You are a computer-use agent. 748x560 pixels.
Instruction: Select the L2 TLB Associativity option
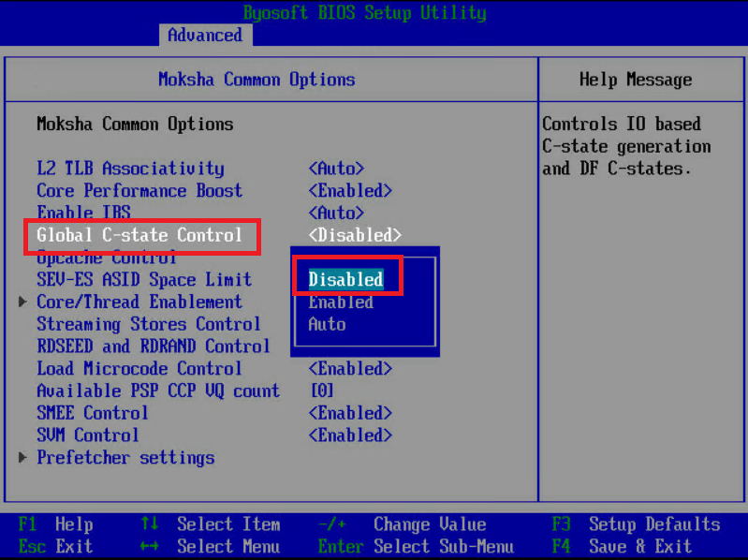pyautogui.click(x=130, y=169)
